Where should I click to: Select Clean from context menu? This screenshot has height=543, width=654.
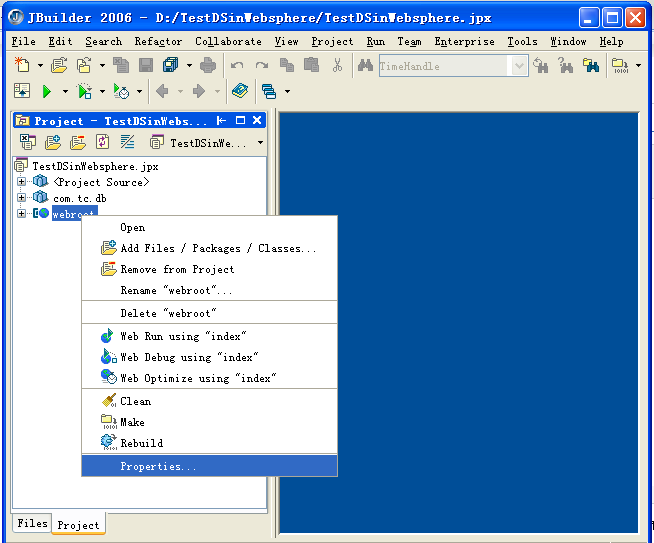[x=209, y=401]
